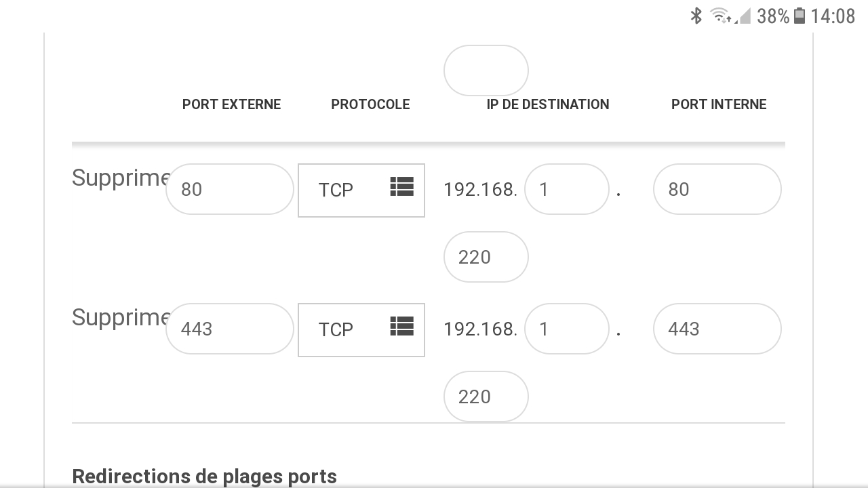The width and height of the screenshot is (868, 488).
Task: Tap the mobile signal strength icon
Action: click(744, 16)
